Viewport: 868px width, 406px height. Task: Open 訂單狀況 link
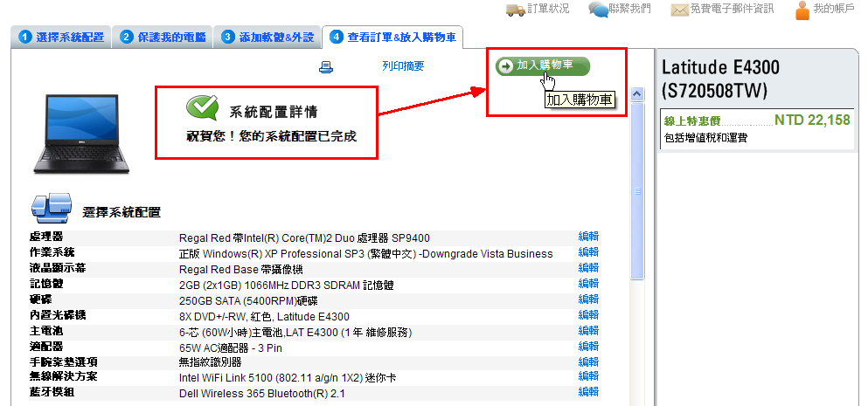click(x=548, y=9)
